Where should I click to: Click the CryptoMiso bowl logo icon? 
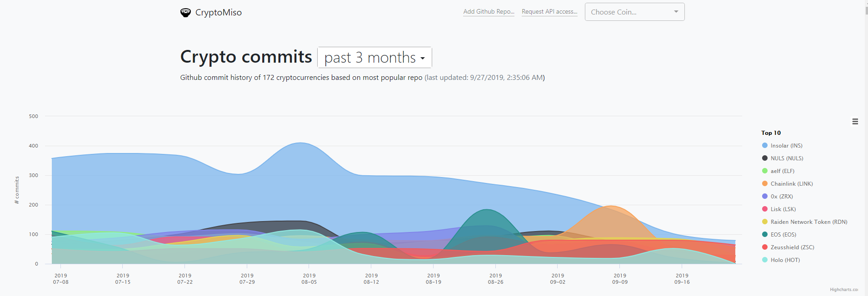click(x=185, y=13)
